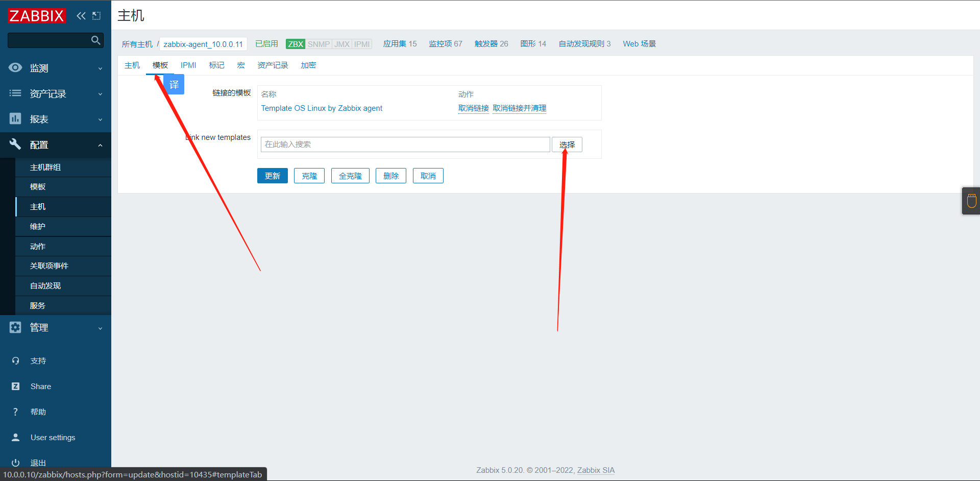
Task: Click the zabbix-agent_10.0.0.11 breadcrumb
Action: [203, 44]
